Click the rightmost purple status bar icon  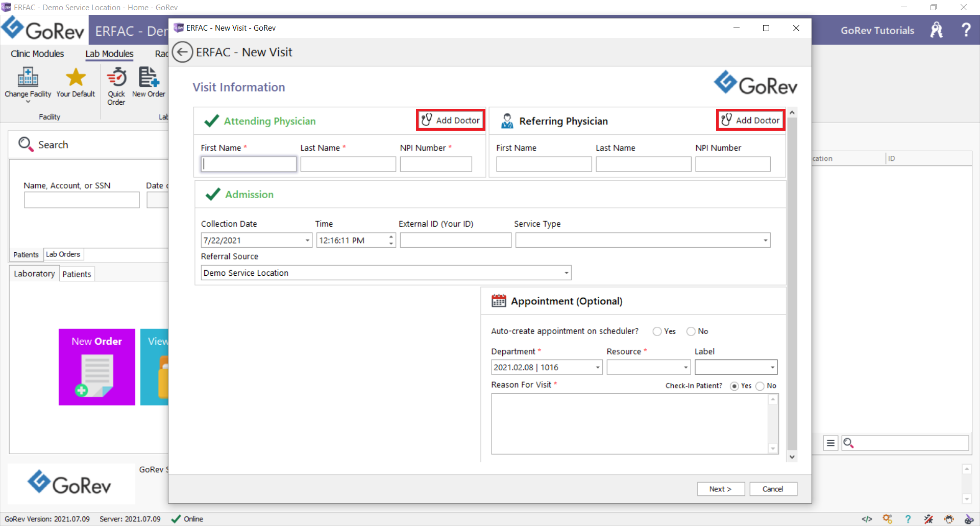click(969, 519)
